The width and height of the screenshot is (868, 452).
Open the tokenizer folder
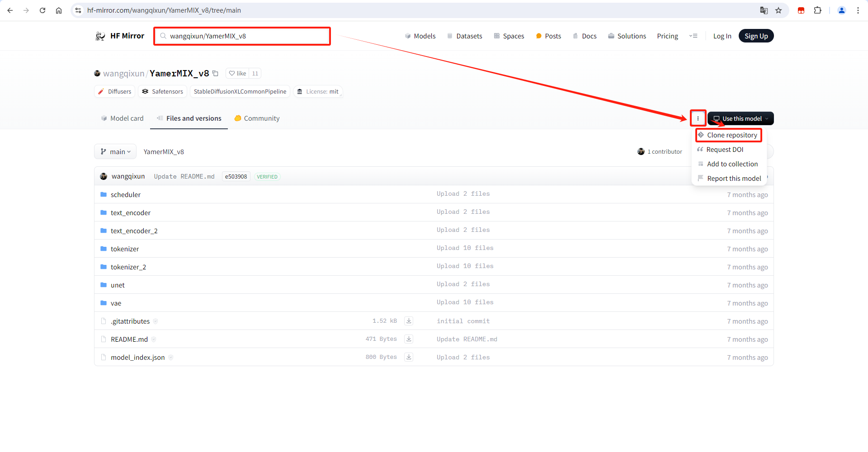pos(125,249)
